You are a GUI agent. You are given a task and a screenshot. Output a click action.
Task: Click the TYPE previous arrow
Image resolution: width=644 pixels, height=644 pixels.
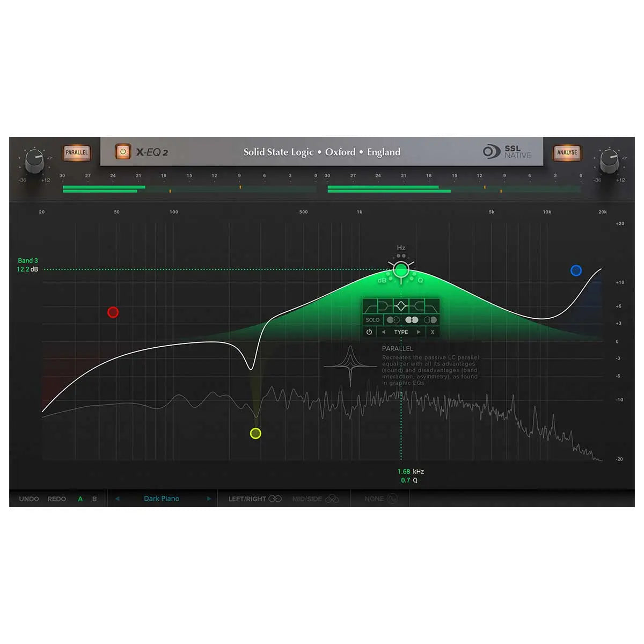pyautogui.click(x=383, y=332)
